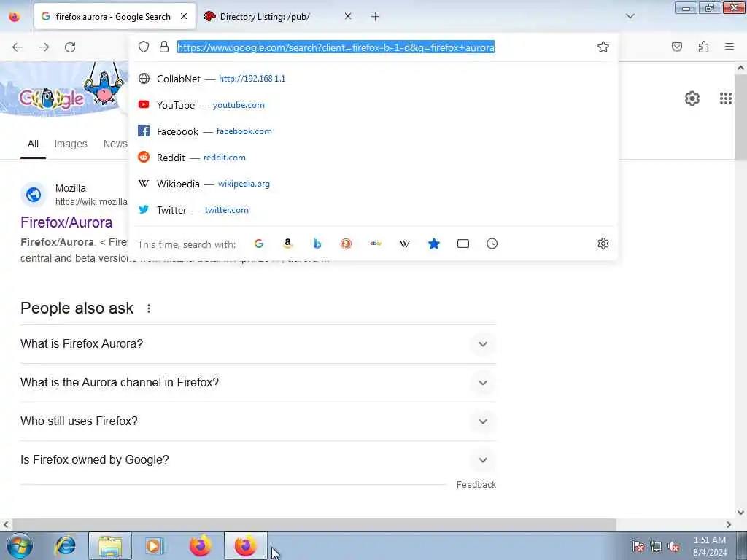The width and height of the screenshot is (747, 560).
Task: Open the List all tabs chevron
Action: tap(630, 16)
